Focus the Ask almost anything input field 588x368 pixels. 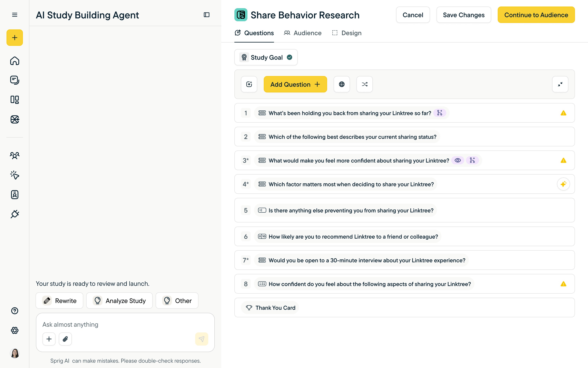click(x=125, y=324)
